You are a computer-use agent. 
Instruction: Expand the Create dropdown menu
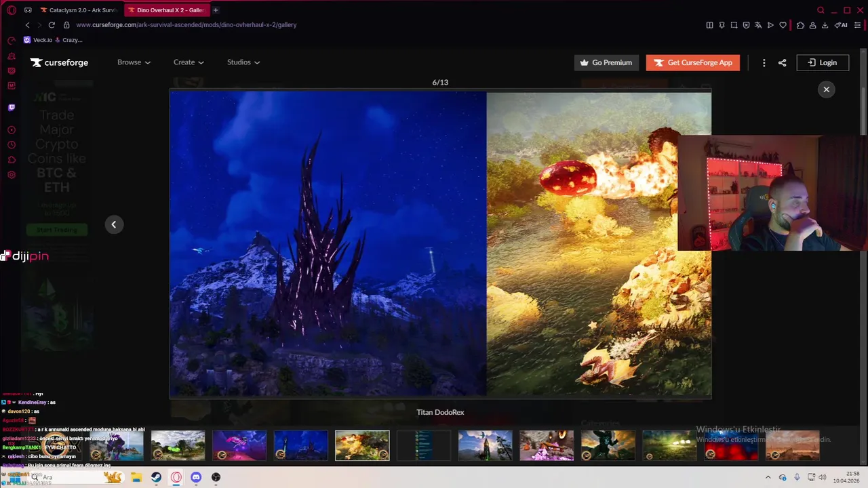pyautogui.click(x=189, y=62)
